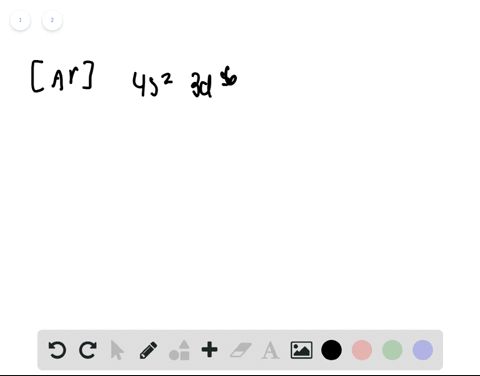This screenshot has height=376, width=480.
Task: Choose the eraser tool
Action: [x=240, y=350]
